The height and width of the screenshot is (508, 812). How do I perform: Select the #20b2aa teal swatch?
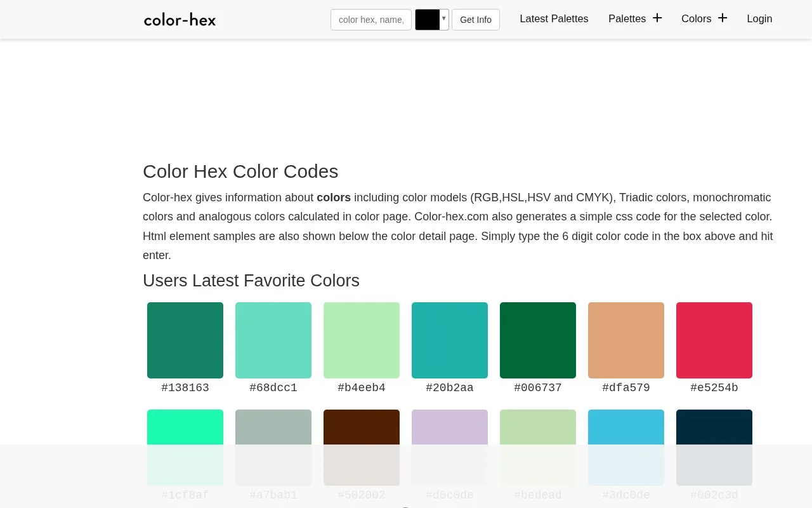click(450, 340)
